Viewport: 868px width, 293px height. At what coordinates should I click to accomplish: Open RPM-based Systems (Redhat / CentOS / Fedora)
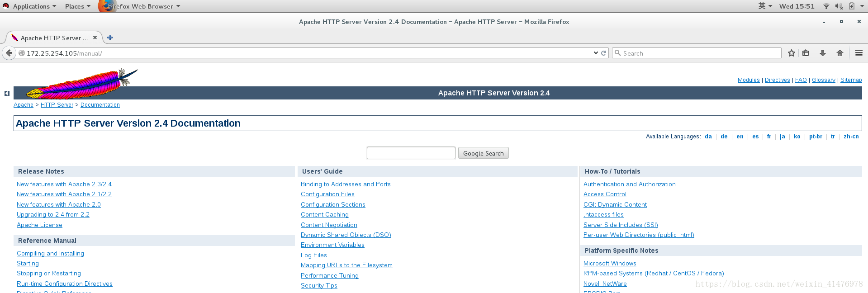[x=654, y=273]
